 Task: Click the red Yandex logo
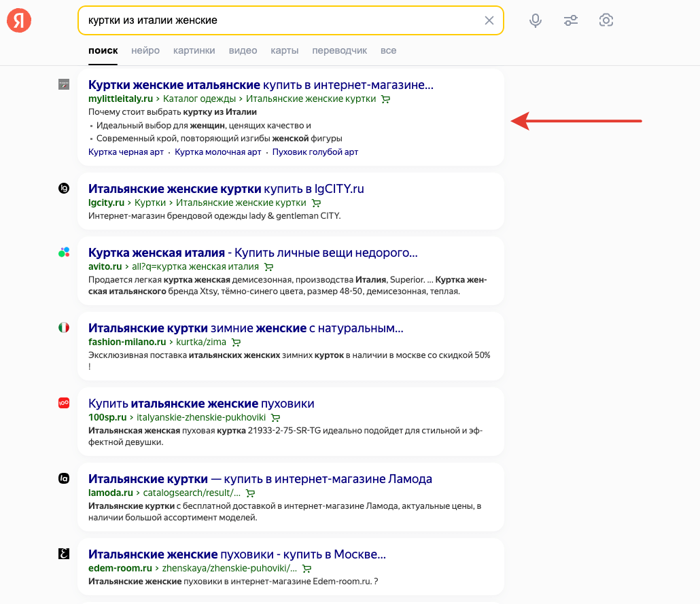pos(18,20)
